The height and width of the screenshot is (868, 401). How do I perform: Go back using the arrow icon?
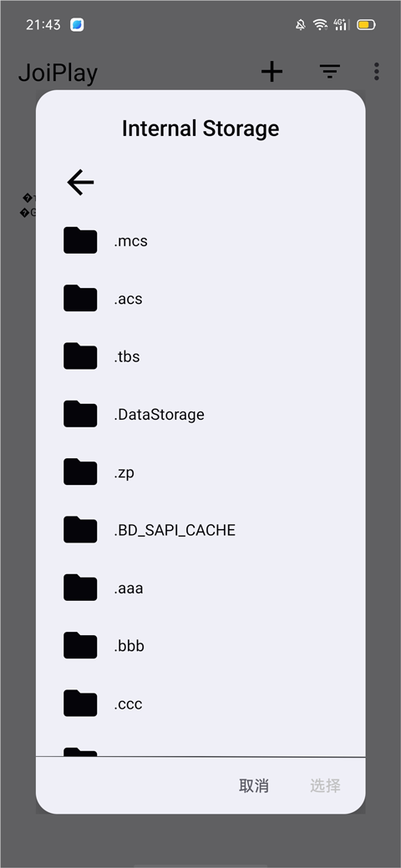(80, 183)
